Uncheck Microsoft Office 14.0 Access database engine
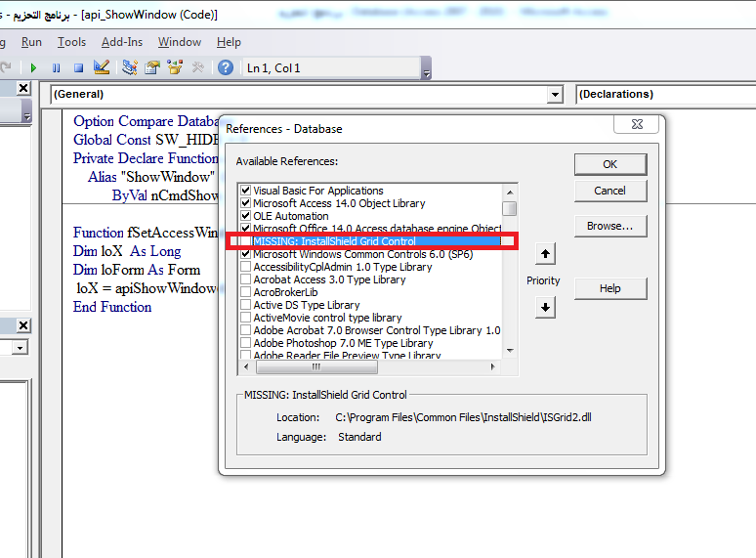This screenshot has width=756, height=558. coord(245,228)
